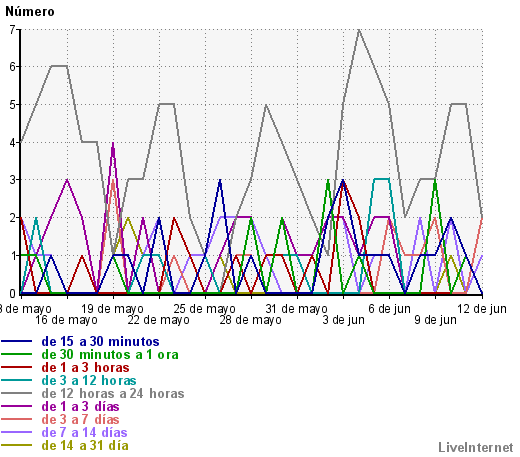Click the 'de 3 a 7 días' legend label
The height and width of the screenshot is (457, 520).
pyautogui.click(x=80, y=420)
